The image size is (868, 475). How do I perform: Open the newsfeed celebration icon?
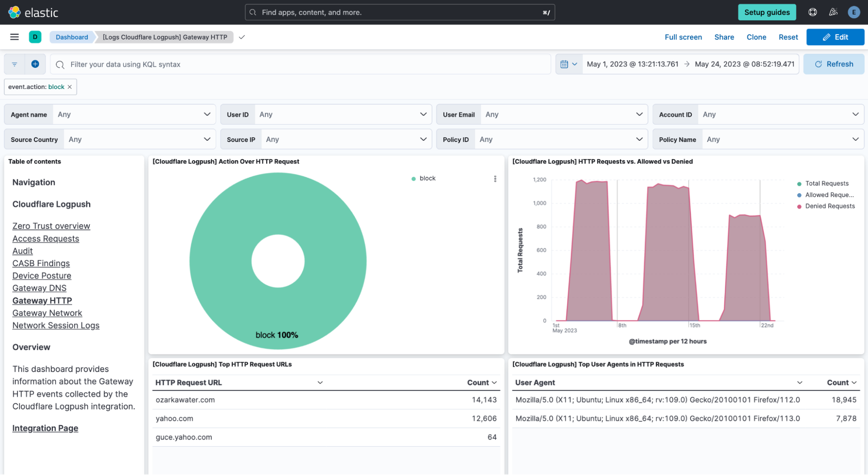(833, 12)
